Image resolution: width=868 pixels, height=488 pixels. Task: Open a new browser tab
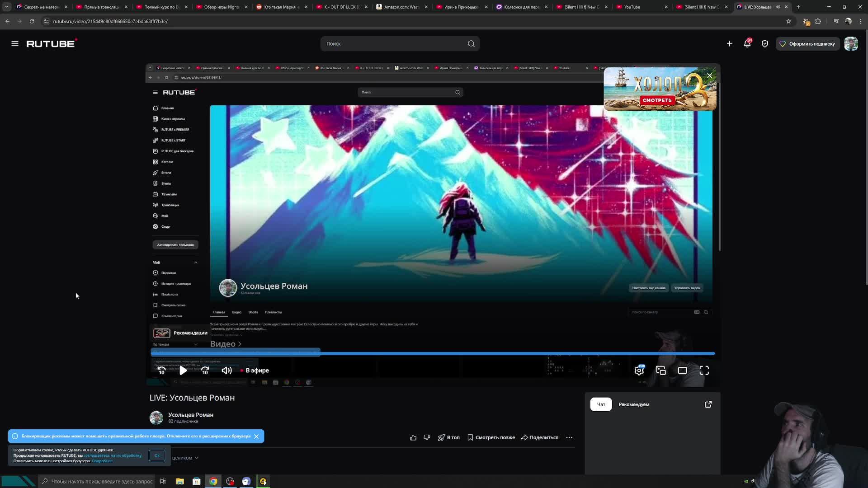[798, 7]
